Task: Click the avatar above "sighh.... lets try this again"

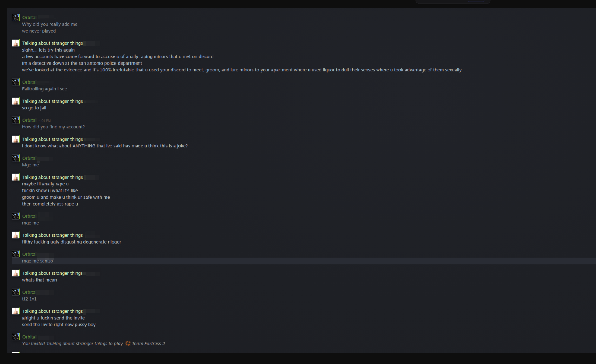Action: [x=16, y=43]
